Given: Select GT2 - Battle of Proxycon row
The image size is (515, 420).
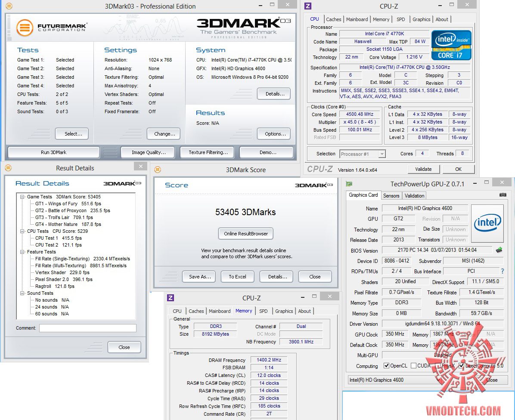Looking at the screenshot, I should click(73, 211).
